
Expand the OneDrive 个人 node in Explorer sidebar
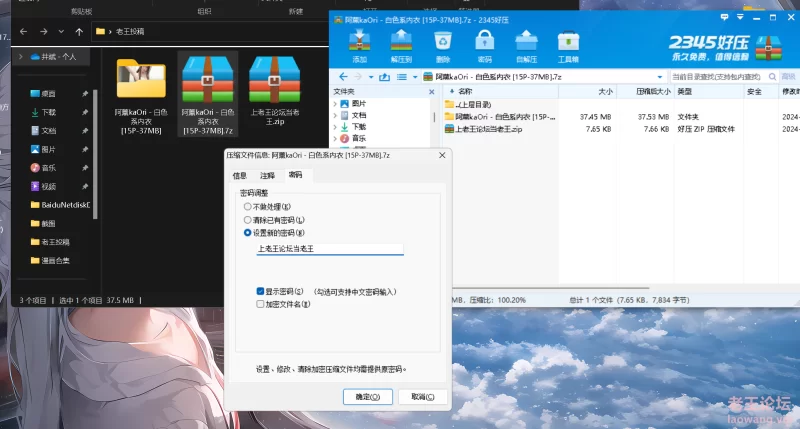click(21, 57)
